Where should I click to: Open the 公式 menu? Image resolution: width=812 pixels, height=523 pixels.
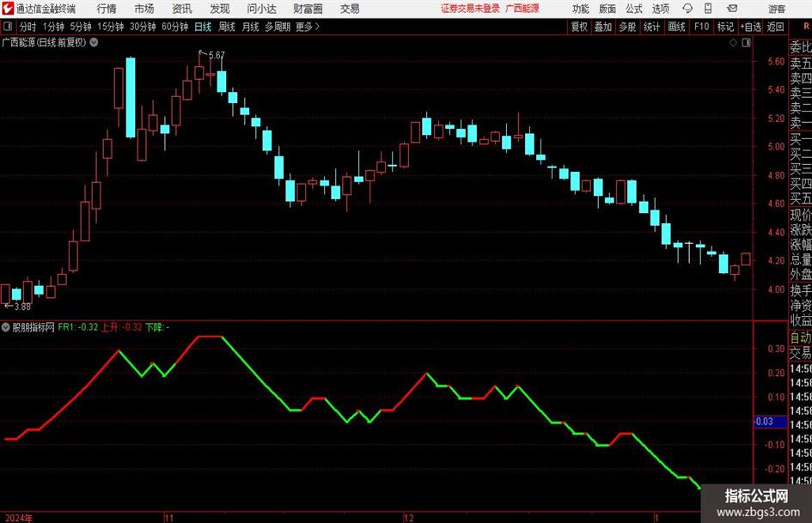click(634, 9)
